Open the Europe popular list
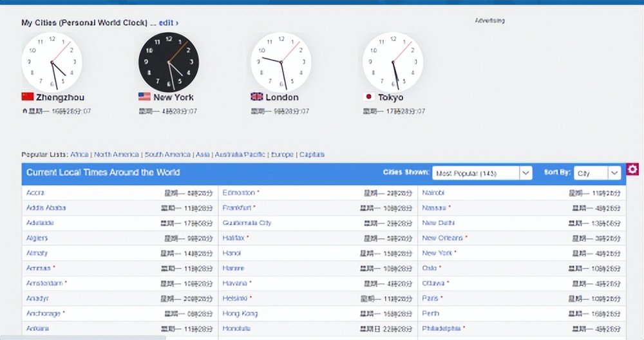644x340 pixels. pyautogui.click(x=282, y=155)
